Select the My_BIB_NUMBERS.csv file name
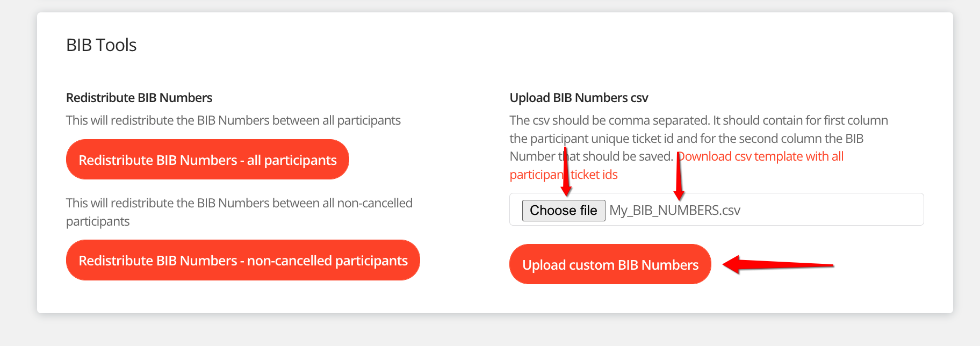The height and width of the screenshot is (346, 980). click(x=675, y=210)
